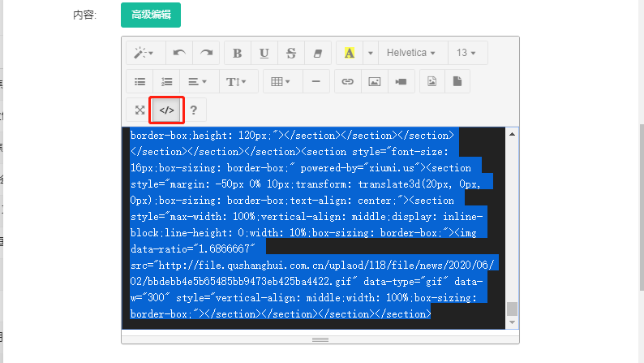644x363 pixels.
Task: Click the eraser clear formatting icon
Action: coord(317,53)
